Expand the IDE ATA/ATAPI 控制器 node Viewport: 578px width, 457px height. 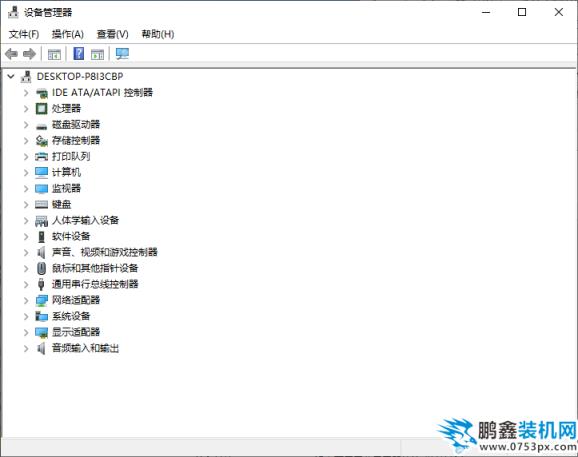[x=26, y=93]
